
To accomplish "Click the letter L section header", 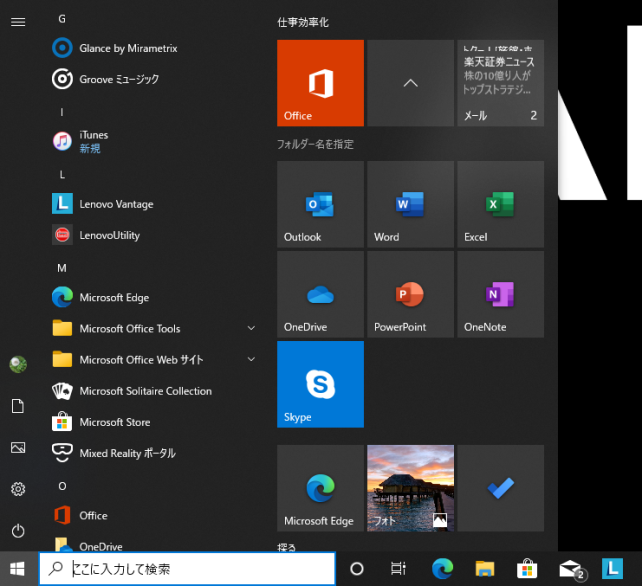I will pyautogui.click(x=62, y=175).
